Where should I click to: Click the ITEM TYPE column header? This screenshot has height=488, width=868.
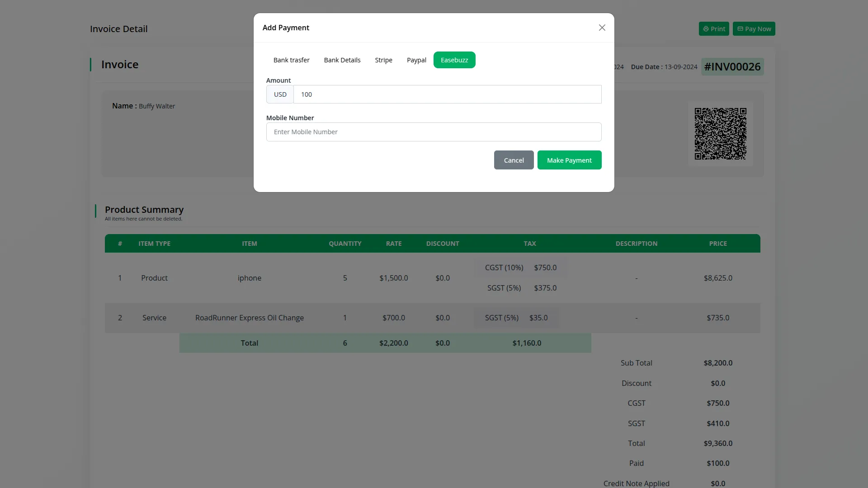tap(154, 244)
